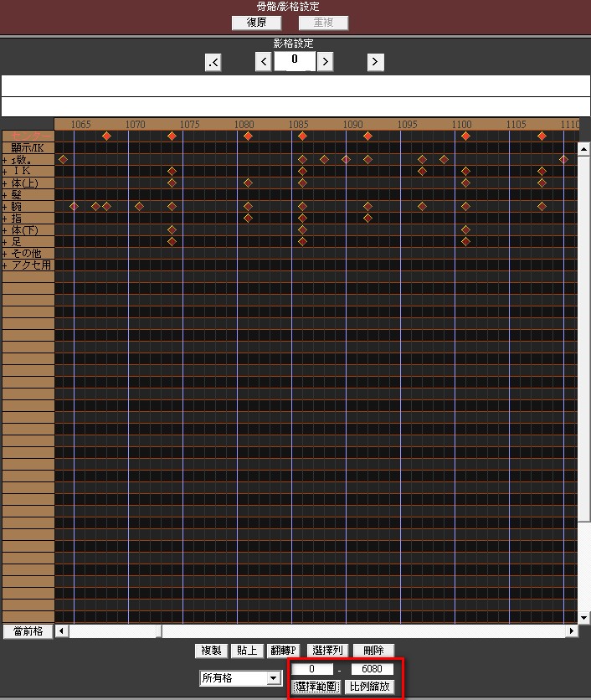The width and height of the screenshot is (591, 700).
Task: Click the vertical scroll-up arrow
Action: (x=583, y=149)
